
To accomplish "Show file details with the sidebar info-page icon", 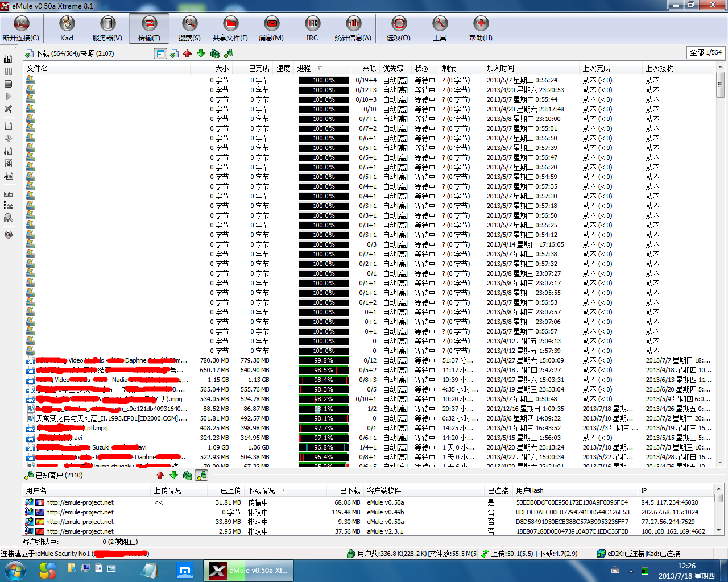I will 9,151.
